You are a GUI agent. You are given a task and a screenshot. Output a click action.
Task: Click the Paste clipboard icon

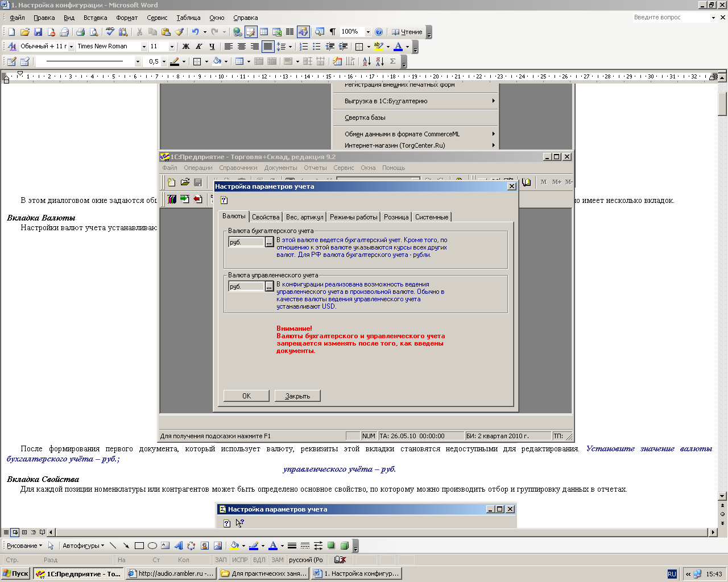(166, 32)
